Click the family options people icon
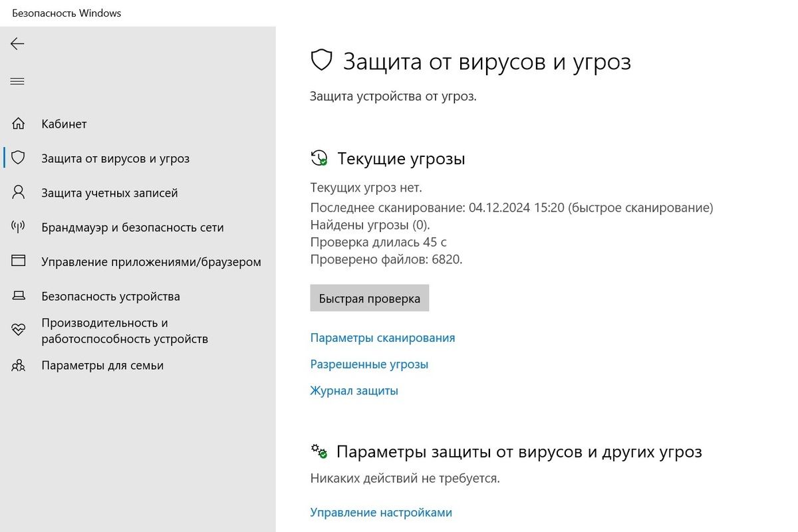 coord(19,366)
